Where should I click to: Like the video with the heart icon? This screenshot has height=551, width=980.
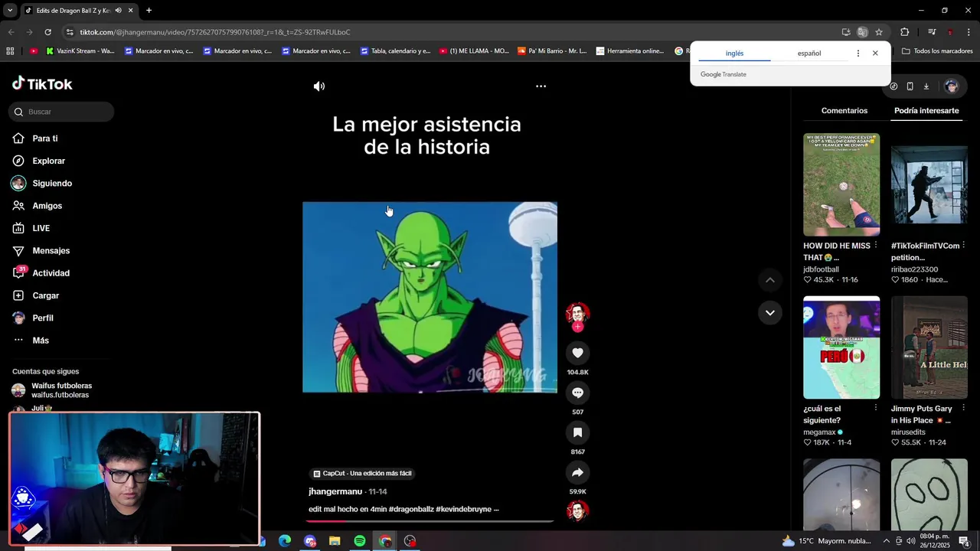[577, 353]
